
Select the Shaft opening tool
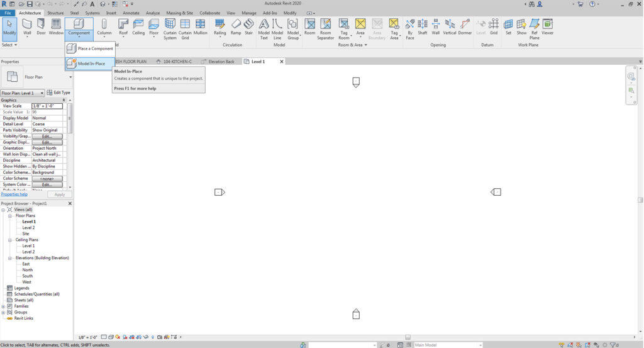[422, 28]
